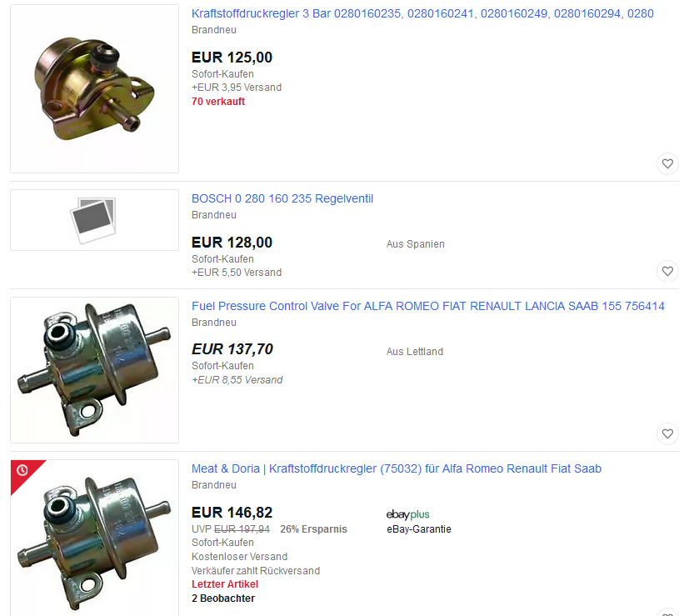This screenshot has height=616, width=689.
Task: Open the Meat & Doria Kraftstoffdruckregler title link
Action: pos(397,468)
